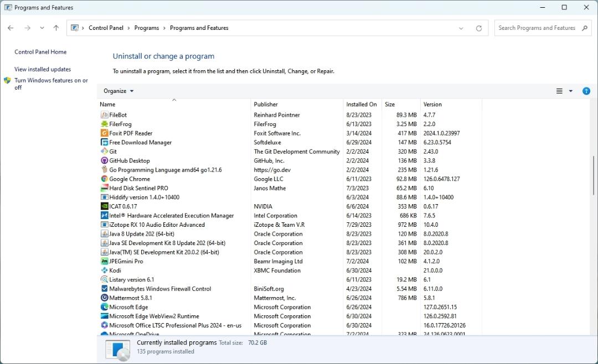The image size is (598, 364).
Task: Expand the view options dropdown arrow
Action: pos(570,91)
